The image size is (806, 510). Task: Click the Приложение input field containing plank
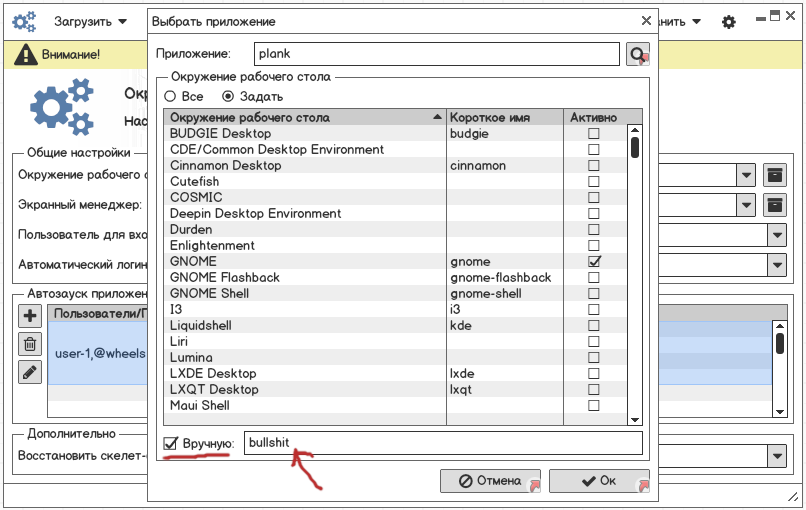coord(437,54)
